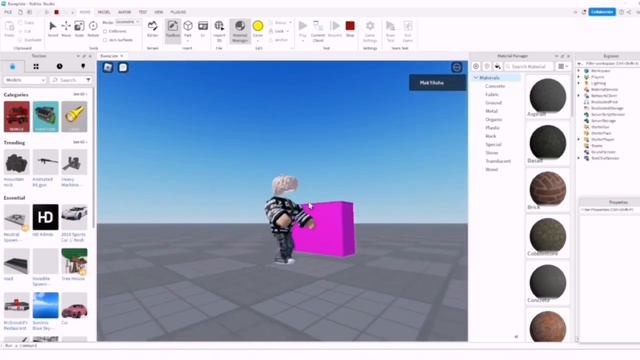Viewport: 640px width, 360px height.
Task: Open the Toolbox Marketplace tab
Action: click(x=13, y=66)
